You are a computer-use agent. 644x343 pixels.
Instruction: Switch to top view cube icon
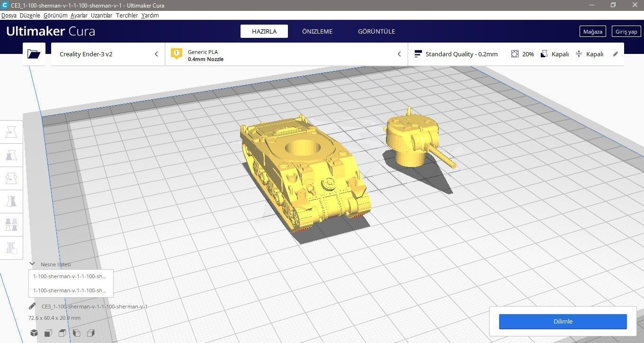(62, 333)
